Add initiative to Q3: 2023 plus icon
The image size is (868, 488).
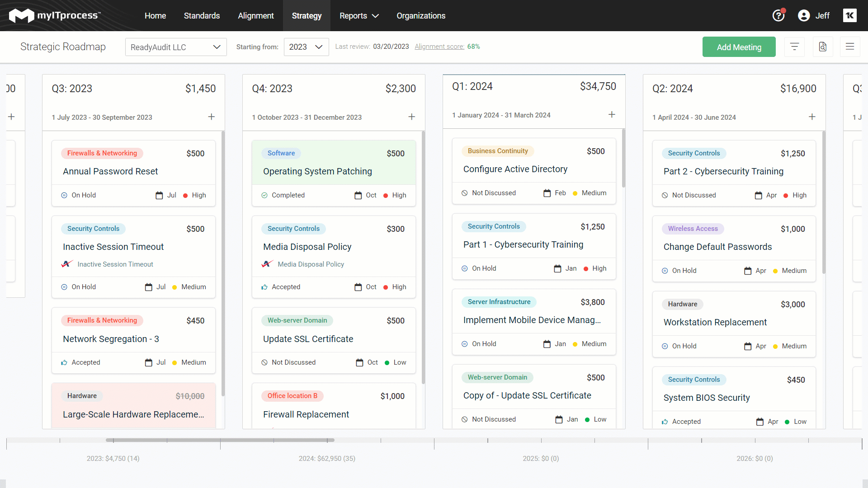211,117
